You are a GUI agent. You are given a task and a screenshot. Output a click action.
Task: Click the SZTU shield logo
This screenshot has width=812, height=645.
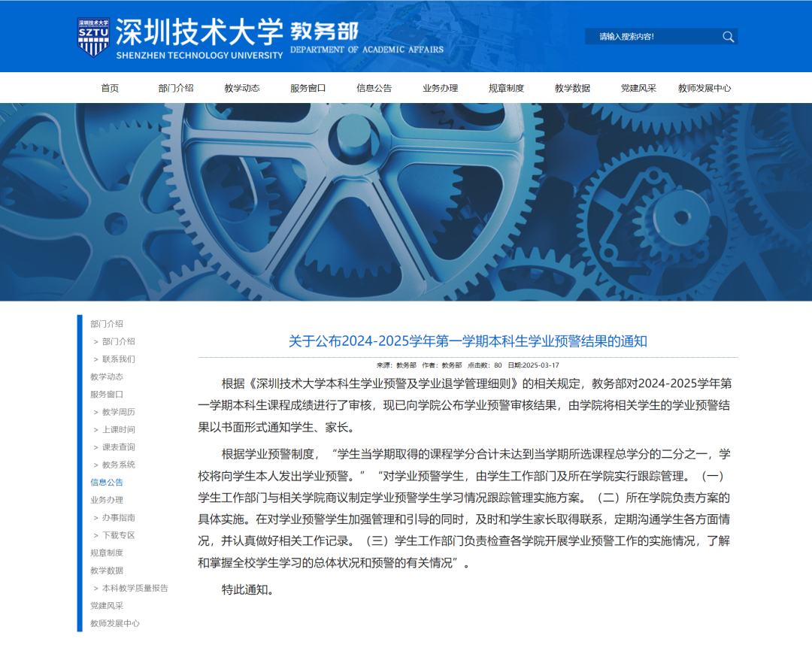[x=94, y=35]
